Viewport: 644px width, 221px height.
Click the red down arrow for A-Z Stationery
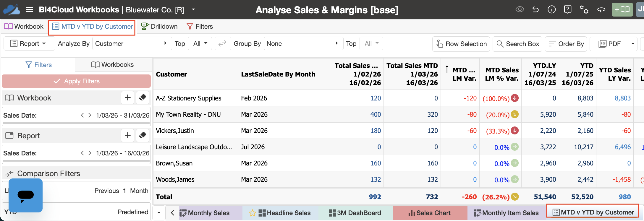coord(515,98)
